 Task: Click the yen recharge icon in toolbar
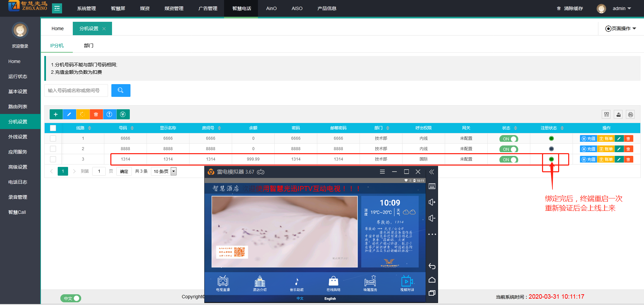tap(123, 114)
